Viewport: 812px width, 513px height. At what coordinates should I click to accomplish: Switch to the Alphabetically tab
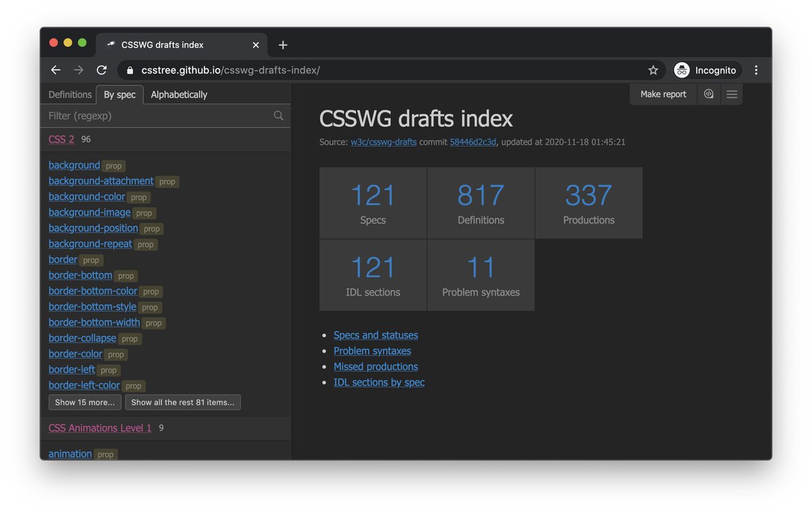tap(178, 94)
